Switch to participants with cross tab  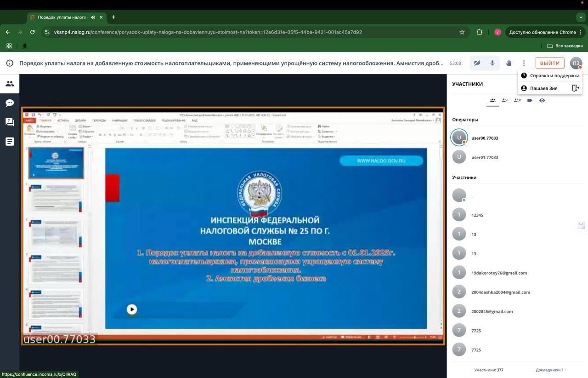517,100
